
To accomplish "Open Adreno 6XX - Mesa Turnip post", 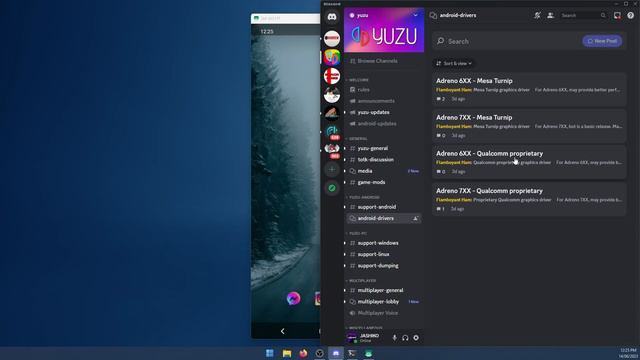I will 529,89.
